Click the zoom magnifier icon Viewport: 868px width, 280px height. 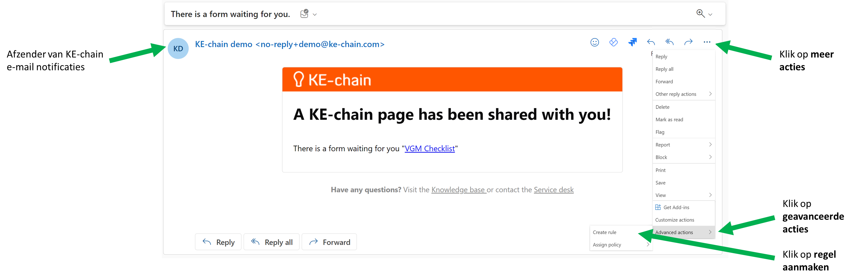click(x=701, y=14)
